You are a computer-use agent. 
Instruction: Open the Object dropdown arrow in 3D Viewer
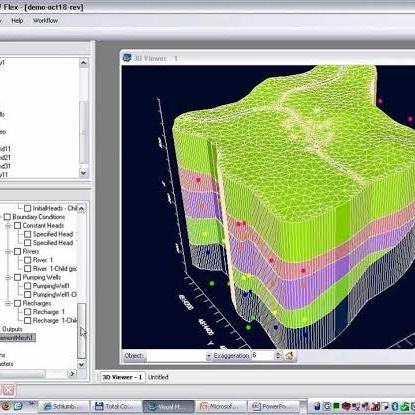pyautogui.click(x=209, y=356)
